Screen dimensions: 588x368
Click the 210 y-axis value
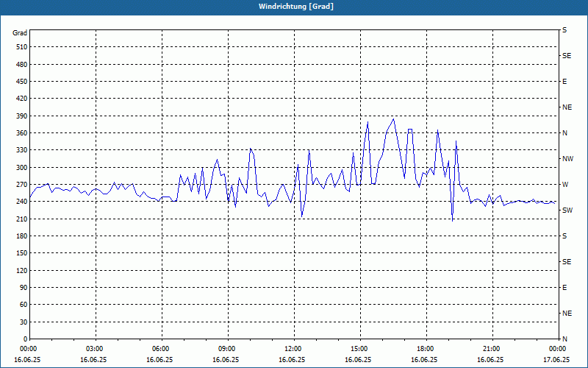(x=21, y=219)
